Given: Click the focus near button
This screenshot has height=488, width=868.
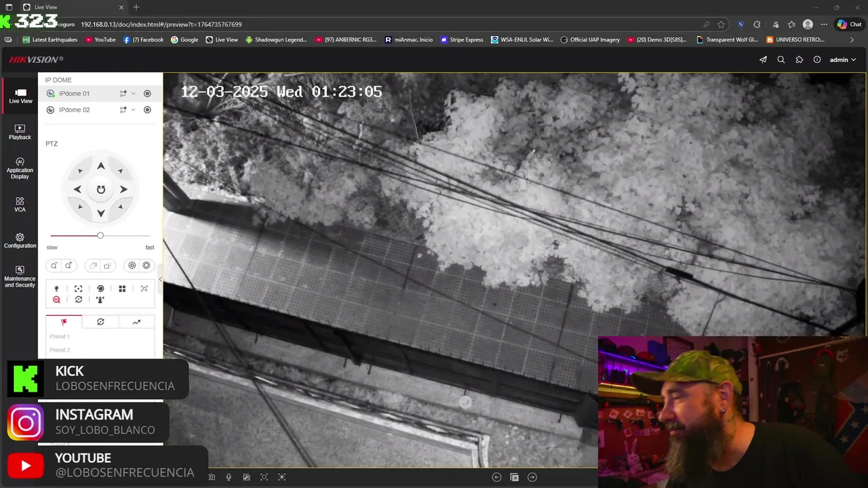Looking at the screenshot, I should click(x=93, y=266).
